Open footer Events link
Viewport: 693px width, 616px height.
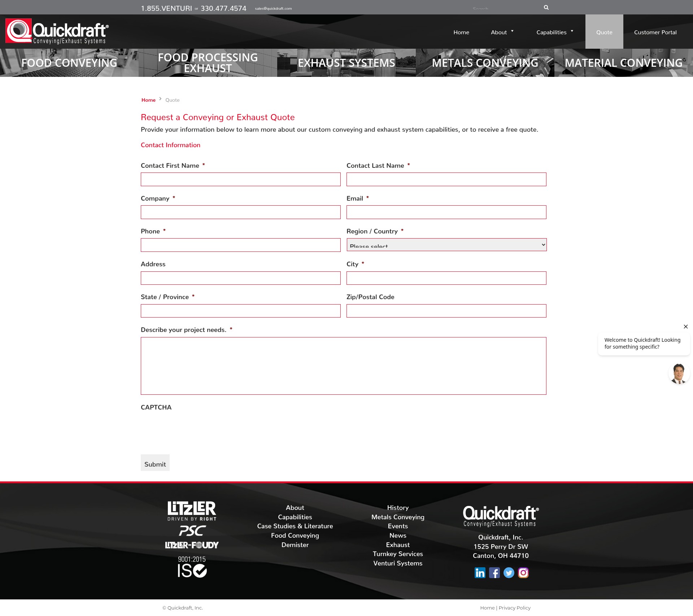pyautogui.click(x=398, y=526)
